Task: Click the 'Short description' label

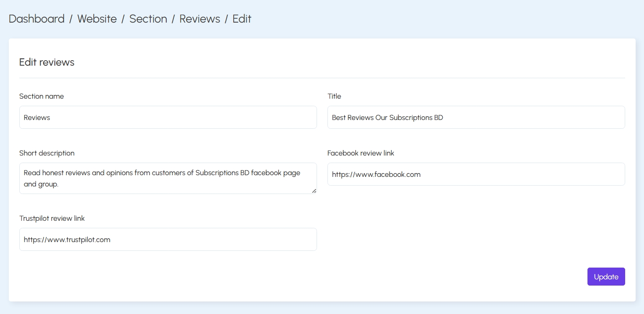Action: pyautogui.click(x=47, y=153)
